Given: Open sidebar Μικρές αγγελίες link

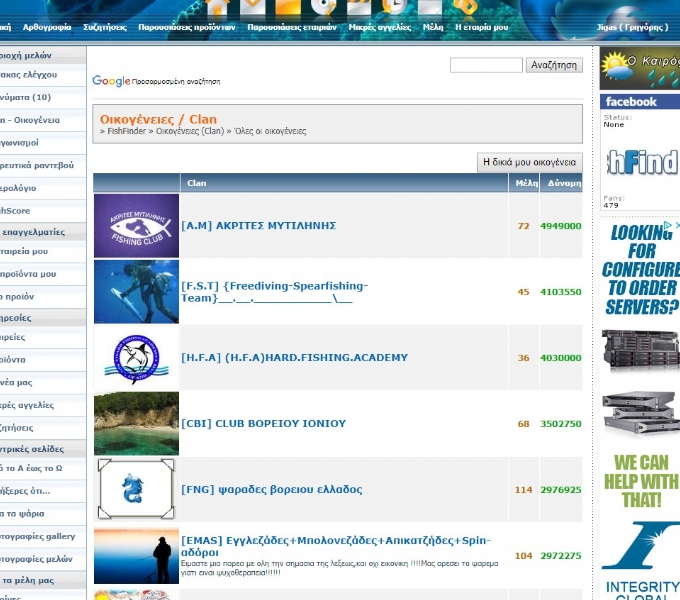Looking at the screenshot, I should tap(27, 405).
